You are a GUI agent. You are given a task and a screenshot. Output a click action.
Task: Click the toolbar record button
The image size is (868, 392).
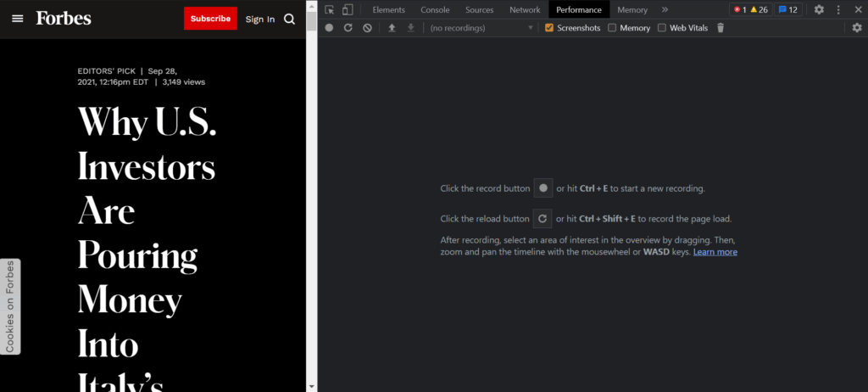(330, 28)
